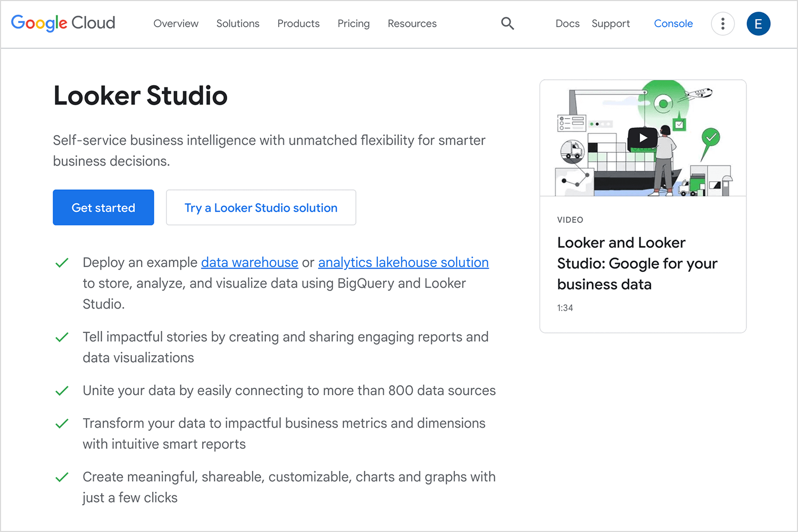Click the checkmark beside 'Transform your data'
The image size is (798, 532).
[62, 423]
